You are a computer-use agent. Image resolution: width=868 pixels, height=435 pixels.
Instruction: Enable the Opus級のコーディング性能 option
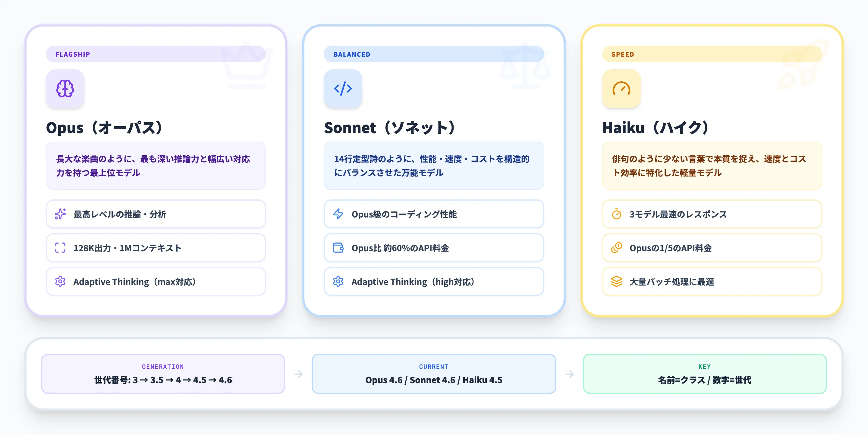coord(433,214)
